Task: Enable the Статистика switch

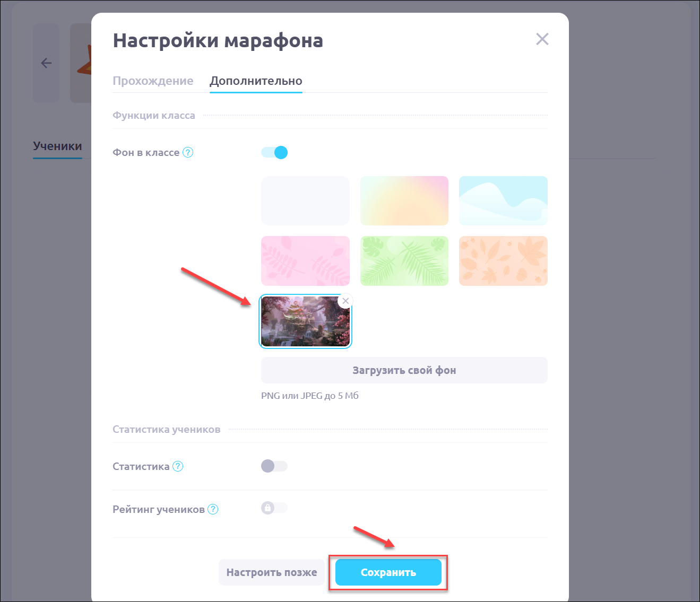Action: (x=274, y=466)
